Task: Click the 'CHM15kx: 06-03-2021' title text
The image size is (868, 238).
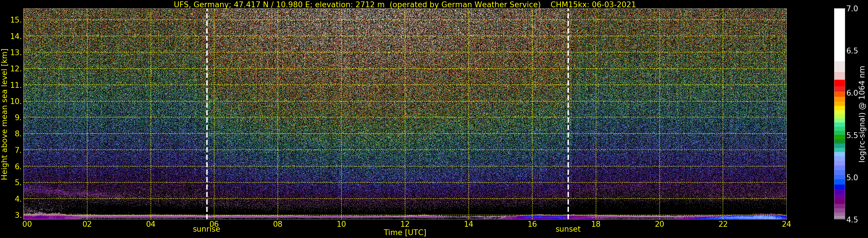Action: pos(593,4)
